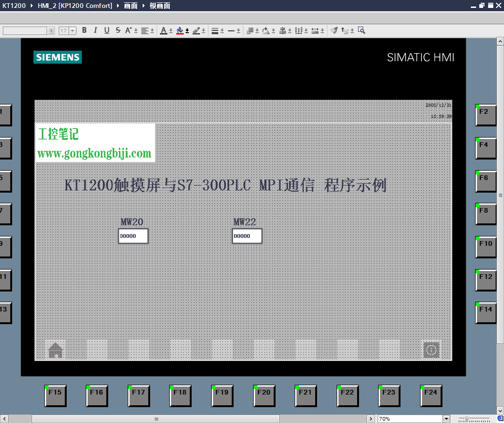Click the border color pencil icon

pos(196,30)
